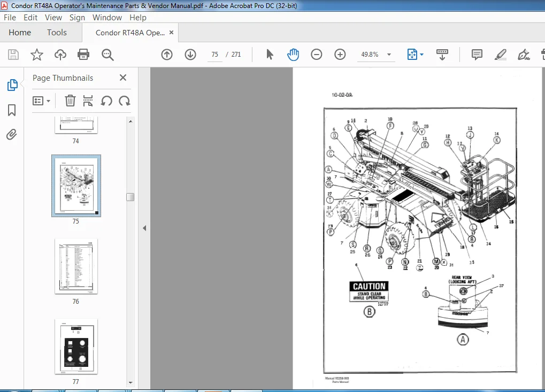Screen dimensions: 545x392
Task: Add bookmark star icon in toolbar
Action: click(x=37, y=55)
